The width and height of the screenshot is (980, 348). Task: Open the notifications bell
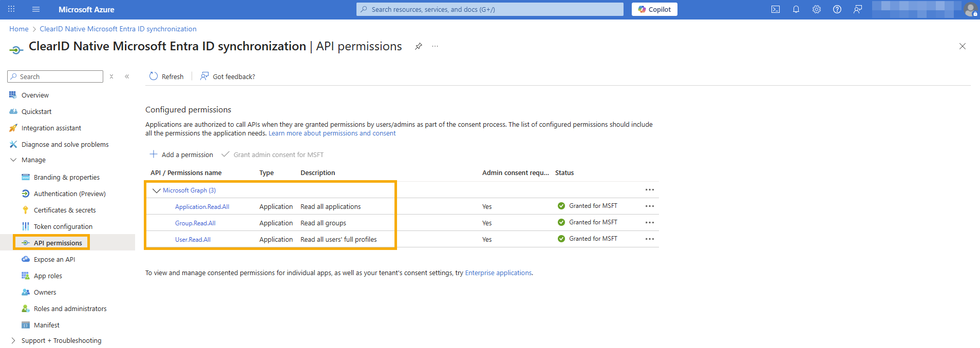796,9
